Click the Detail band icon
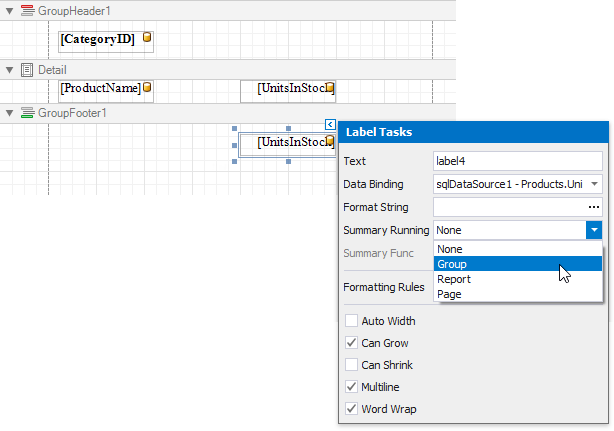Screen dimensions: 614x431 coord(27,70)
